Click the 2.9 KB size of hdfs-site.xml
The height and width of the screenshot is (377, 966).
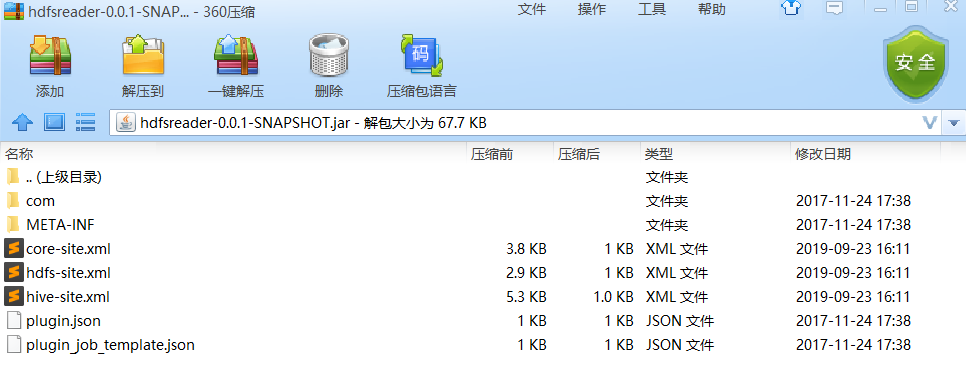526,272
